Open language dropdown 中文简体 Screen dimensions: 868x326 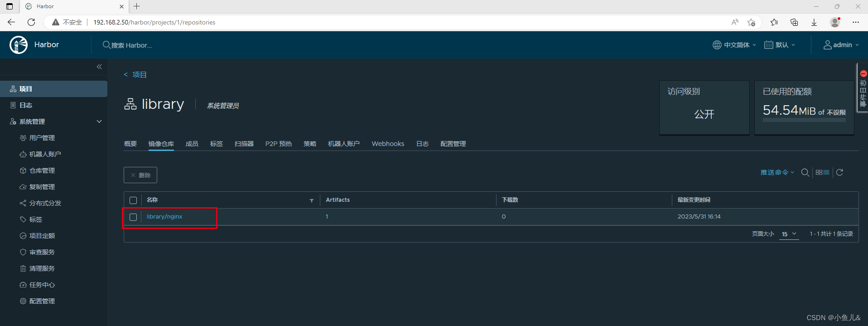[734, 45]
